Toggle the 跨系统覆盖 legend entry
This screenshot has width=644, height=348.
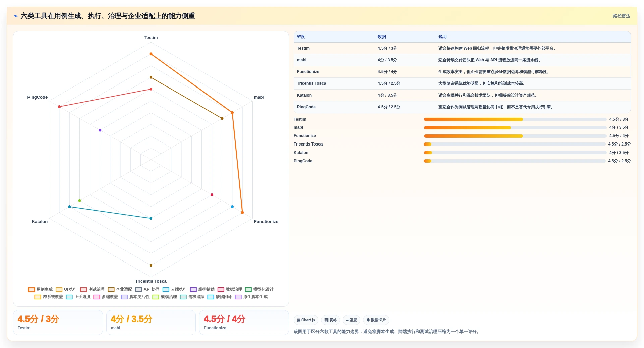(49, 297)
